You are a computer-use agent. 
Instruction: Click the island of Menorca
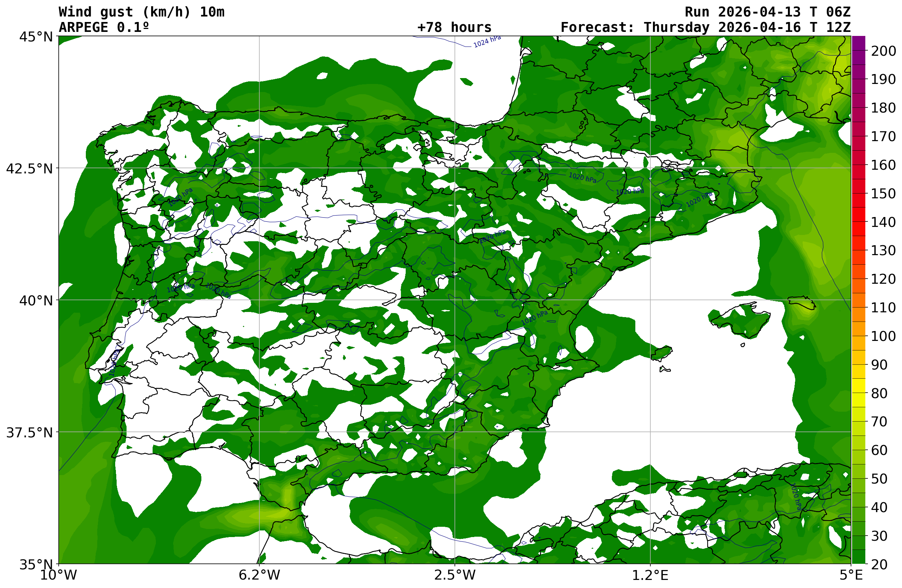(803, 304)
